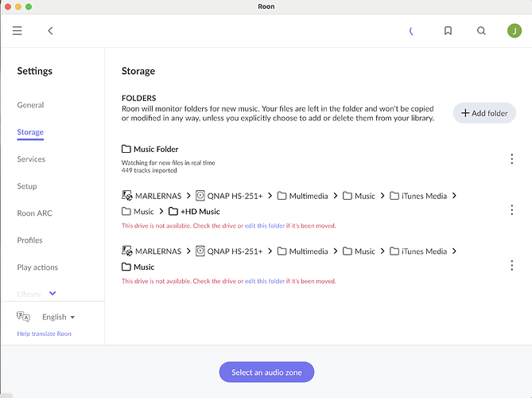
Task: Click '449 tracks imported' status text
Action: [149, 170]
